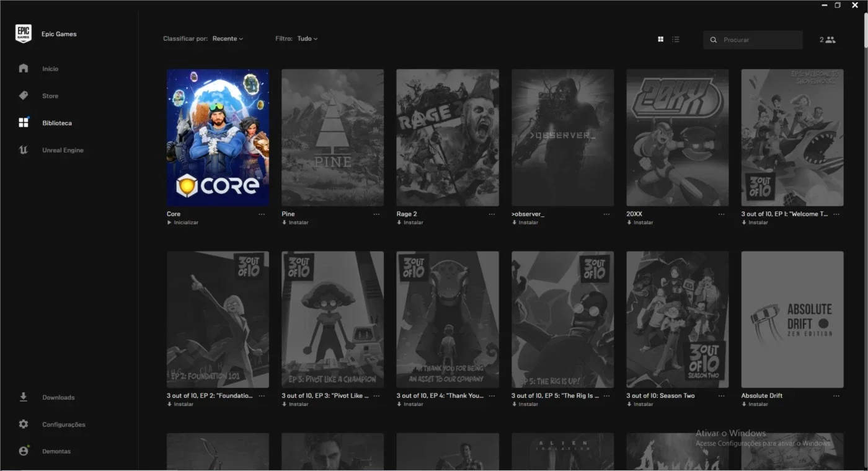Expand the Filtro Tudo dropdown
The image size is (868, 471).
click(307, 38)
